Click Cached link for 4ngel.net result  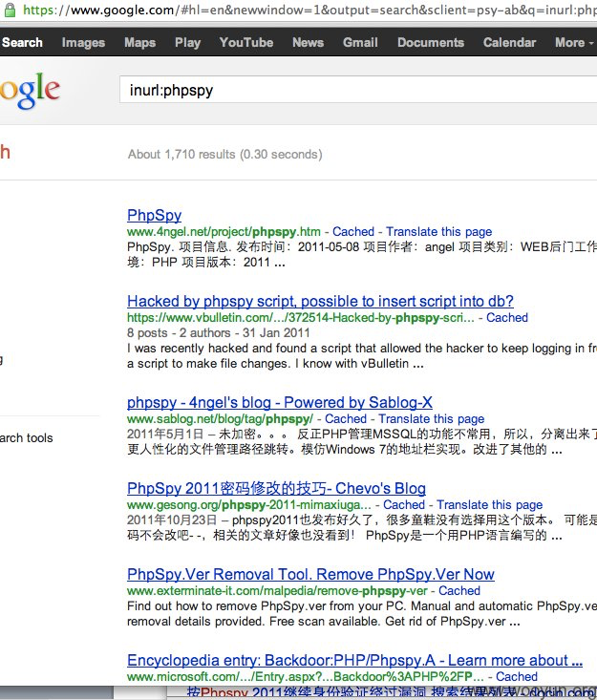pyautogui.click(x=352, y=231)
